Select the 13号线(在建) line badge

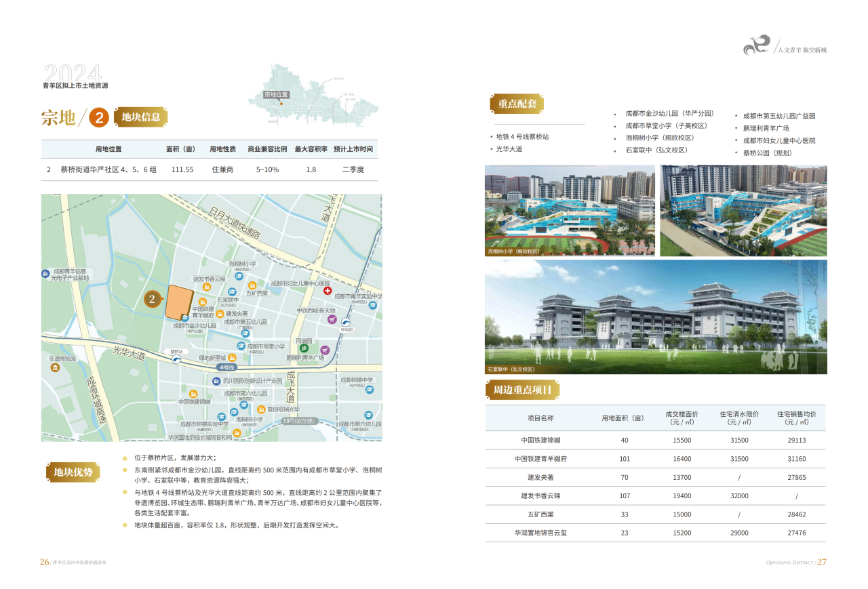300,421
